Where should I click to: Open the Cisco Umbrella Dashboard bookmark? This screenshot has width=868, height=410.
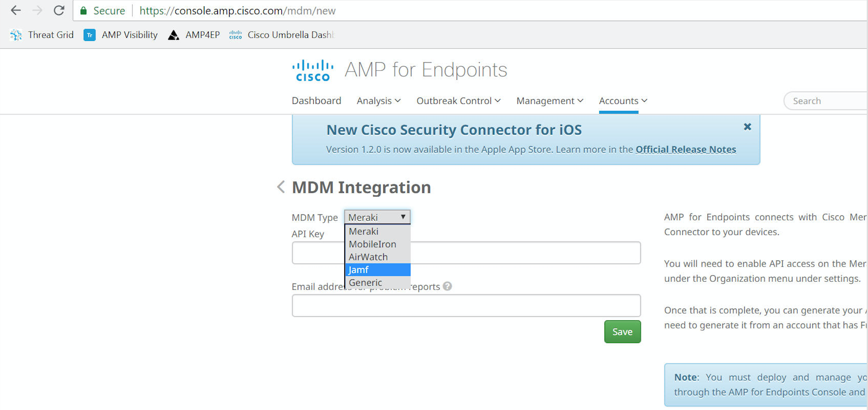click(282, 35)
